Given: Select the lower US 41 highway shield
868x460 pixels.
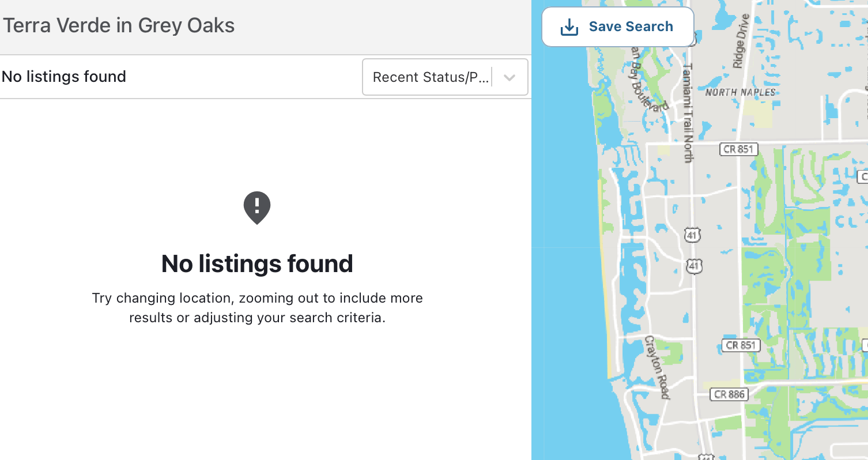Looking at the screenshot, I should [x=695, y=266].
